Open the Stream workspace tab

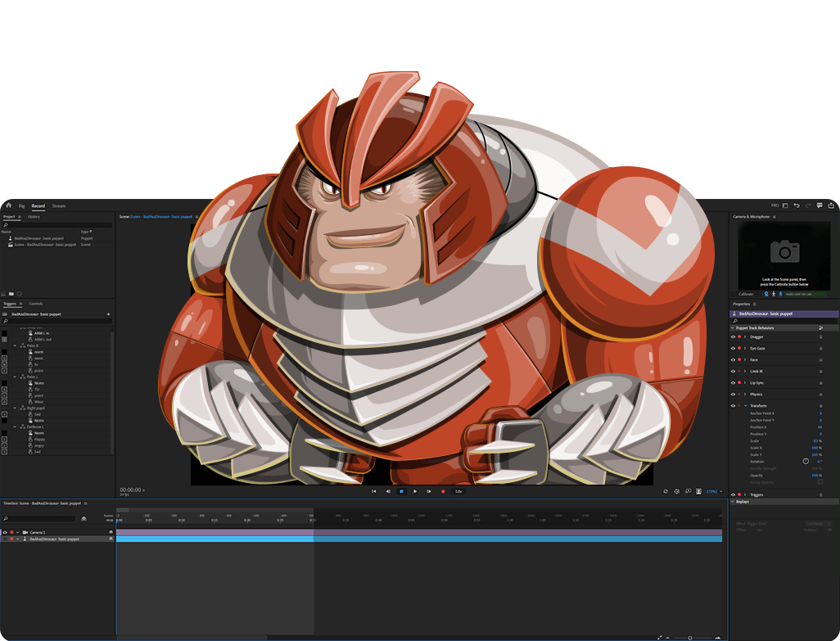[58, 205]
